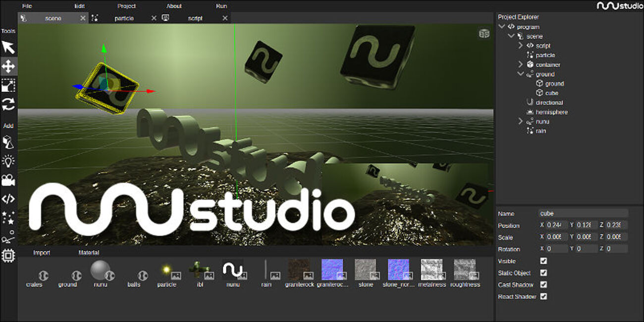Choose the Scale/Resize tool
This screenshot has height=322, width=644.
pyautogui.click(x=8, y=85)
